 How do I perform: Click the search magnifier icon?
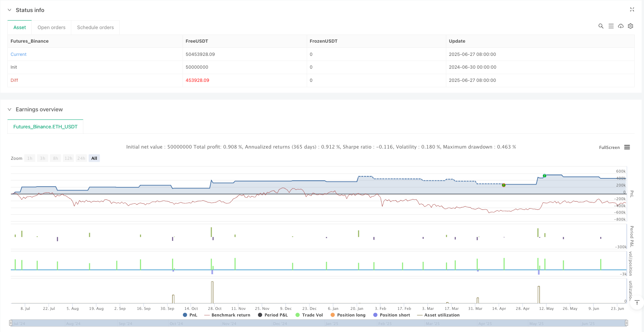click(601, 26)
